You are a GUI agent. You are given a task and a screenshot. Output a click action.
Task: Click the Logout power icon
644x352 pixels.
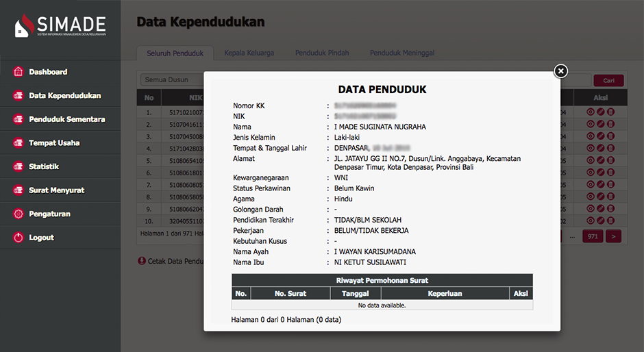pos(18,238)
